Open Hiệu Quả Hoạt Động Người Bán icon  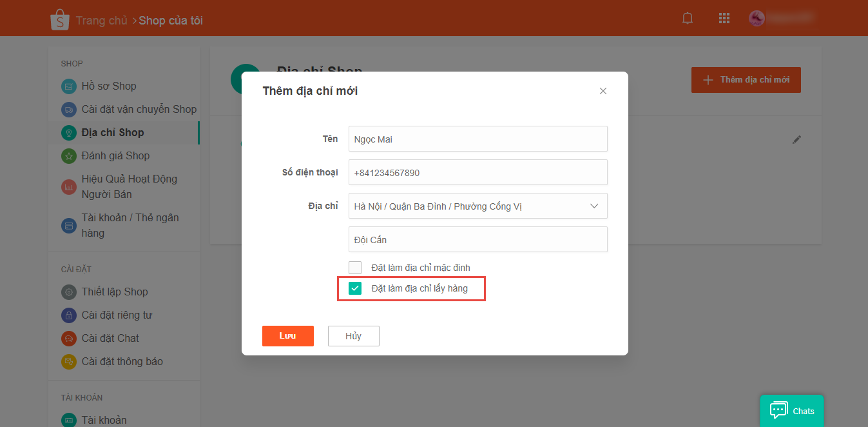pos(69,186)
